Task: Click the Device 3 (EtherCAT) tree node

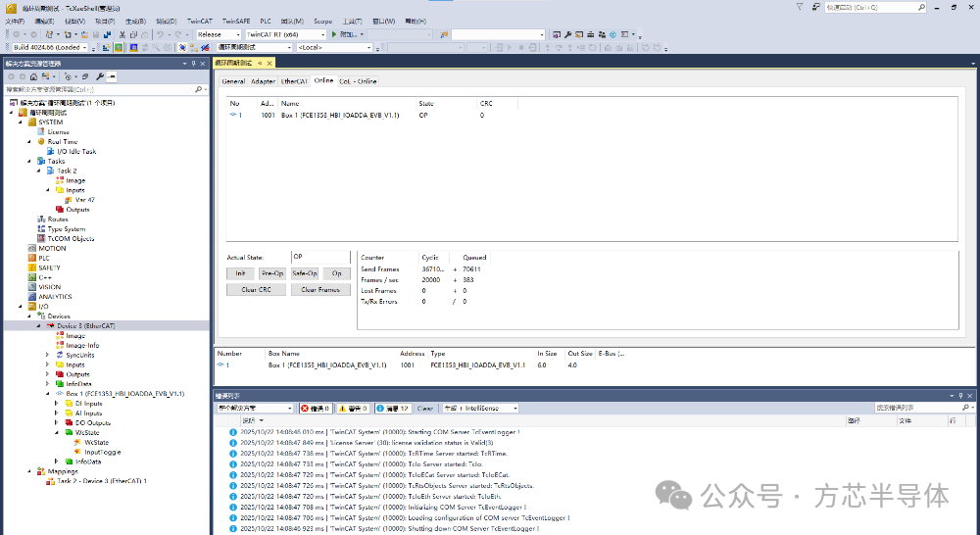Action: coord(85,325)
